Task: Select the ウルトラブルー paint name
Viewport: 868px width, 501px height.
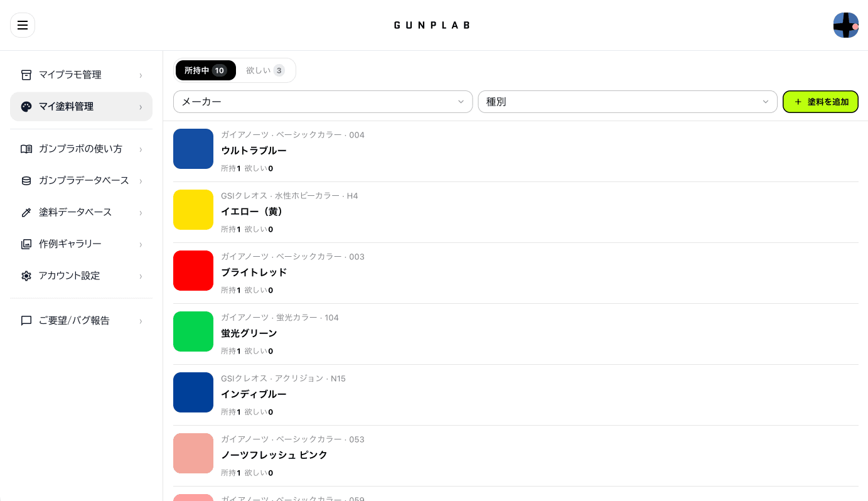Action: point(254,151)
